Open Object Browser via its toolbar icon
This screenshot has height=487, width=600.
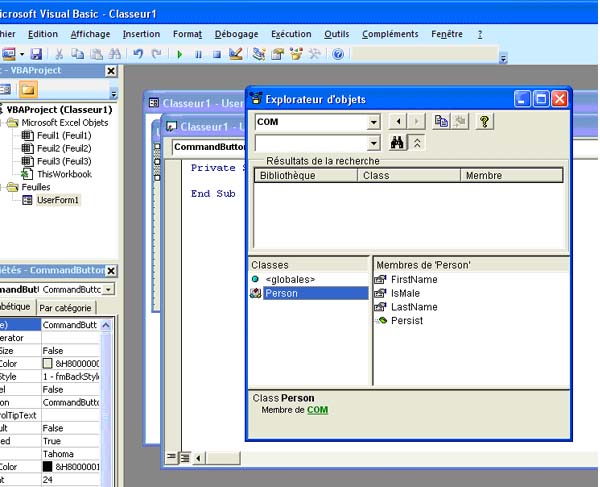(x=296, y=54)
